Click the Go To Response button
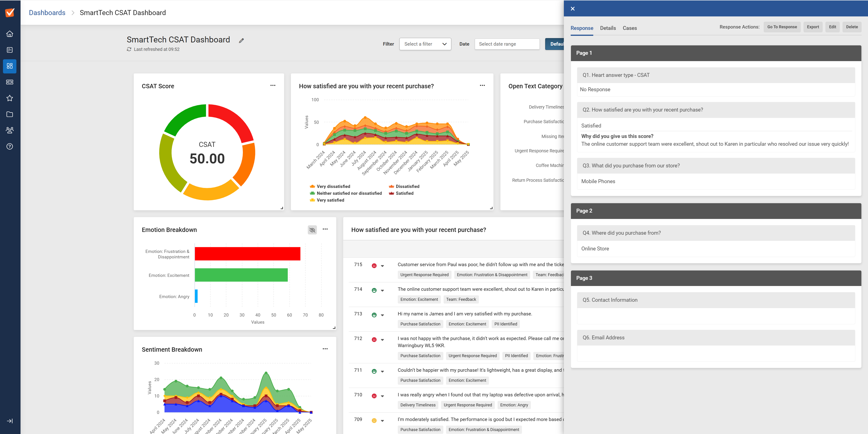This screenshot has height=434, width=868. tap(782, 27)
